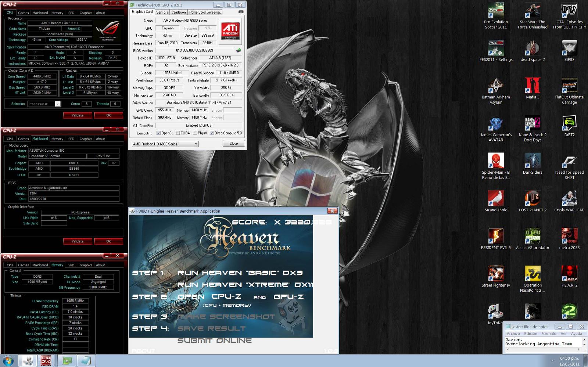
Task: Click OK in CPU-Z CPU window
Action: tap(108, 115)
